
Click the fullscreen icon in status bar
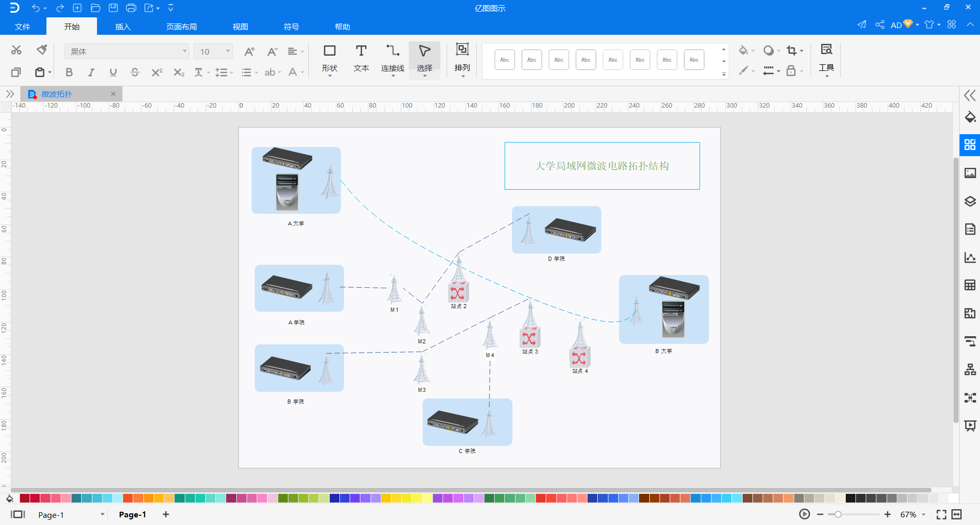pyautogui.click(x=941, y=514)
